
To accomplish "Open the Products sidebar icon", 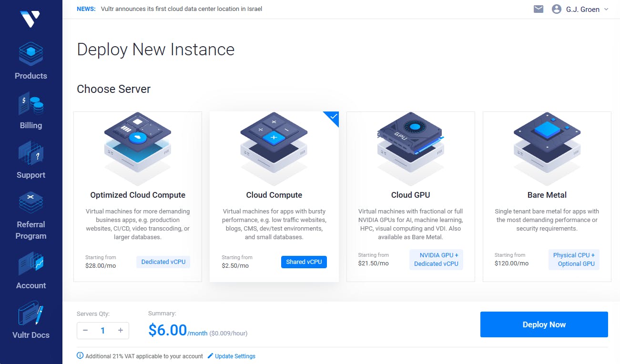I will coord(31,54).
